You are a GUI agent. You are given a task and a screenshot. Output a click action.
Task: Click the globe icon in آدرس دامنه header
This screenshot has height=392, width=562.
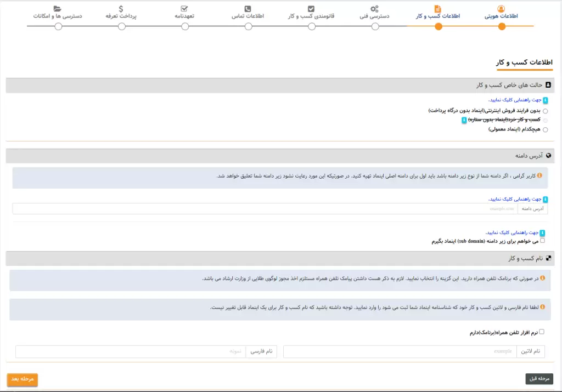click(x=549, y=155)
